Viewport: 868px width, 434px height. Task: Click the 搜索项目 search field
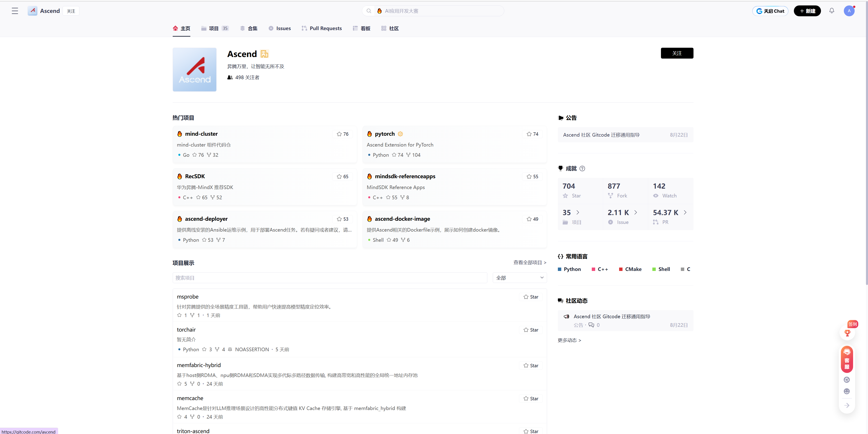(330, 277)
